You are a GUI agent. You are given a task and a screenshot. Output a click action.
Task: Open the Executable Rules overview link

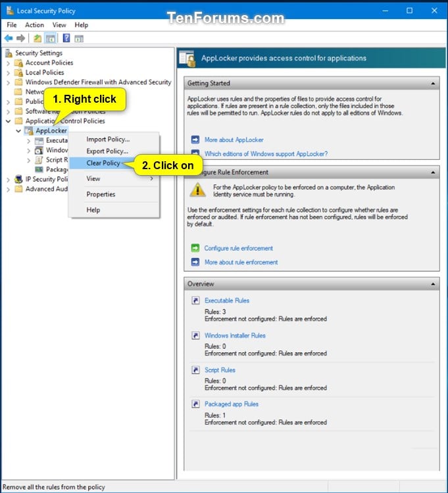pyautogui.click(x=227, y=301)
